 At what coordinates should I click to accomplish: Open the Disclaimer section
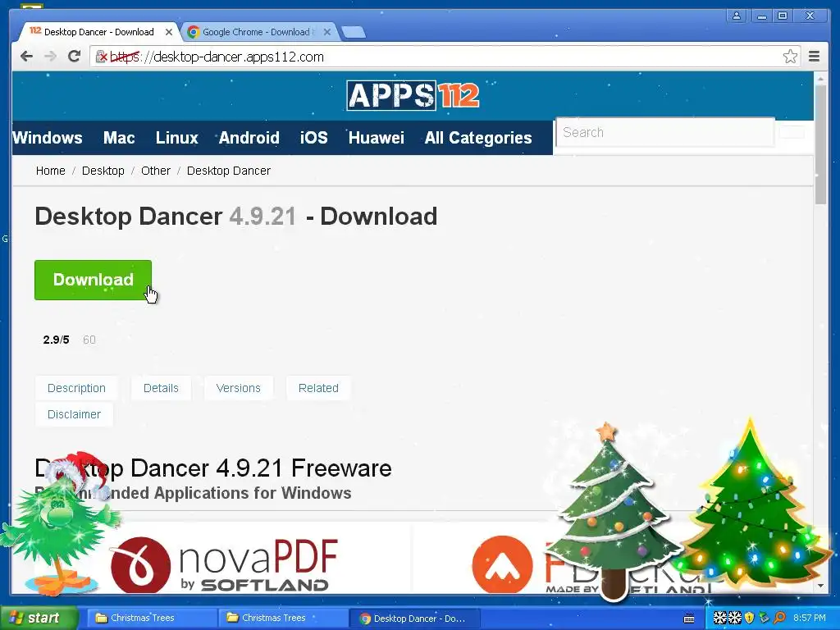74,414
